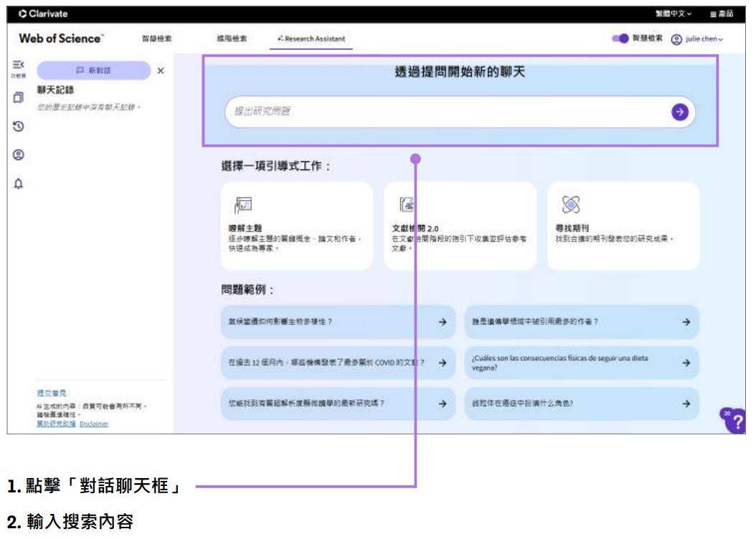Viewport: 756px width, 539px height.
Task: Click the Web of Science logo
Action: point(61,39)
